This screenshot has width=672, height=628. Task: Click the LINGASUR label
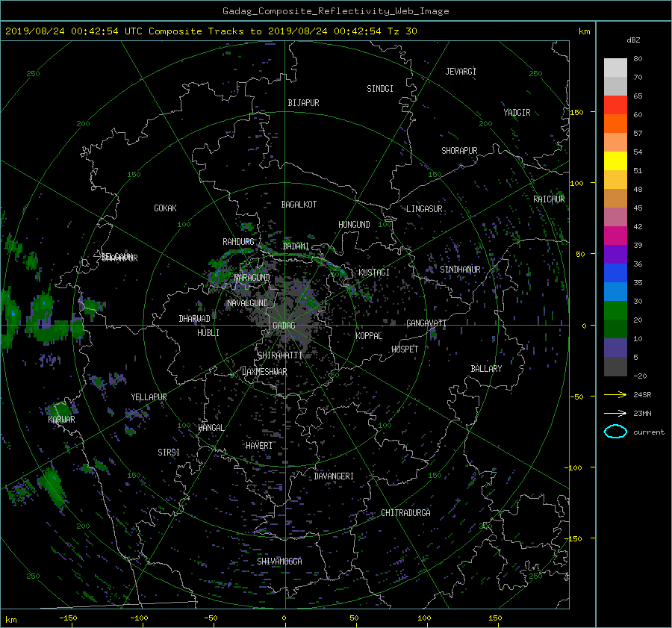click(424, 209)
